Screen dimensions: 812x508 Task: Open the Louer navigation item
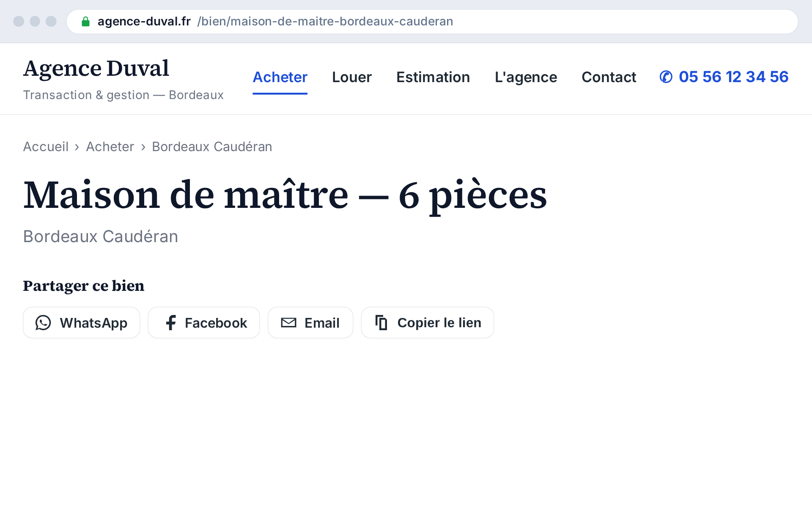point(352,77)
